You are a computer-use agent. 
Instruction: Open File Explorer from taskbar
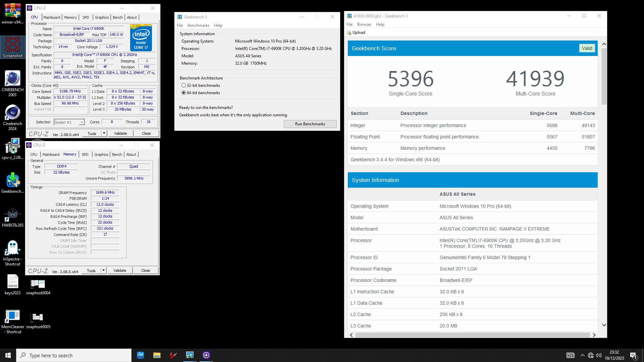[157, 355]
